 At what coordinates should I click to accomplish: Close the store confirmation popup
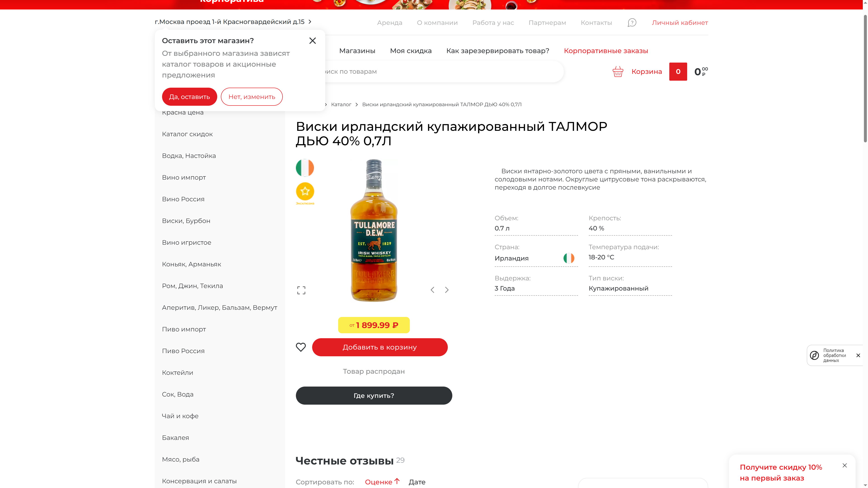(312, 41)
